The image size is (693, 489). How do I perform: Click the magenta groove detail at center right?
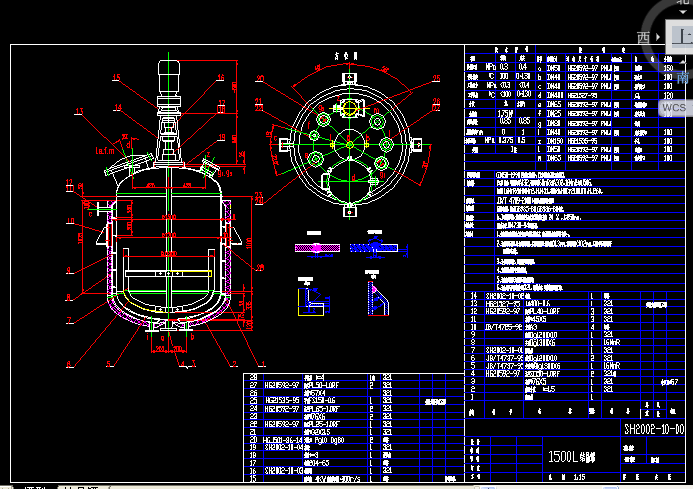tap(378, 296)
